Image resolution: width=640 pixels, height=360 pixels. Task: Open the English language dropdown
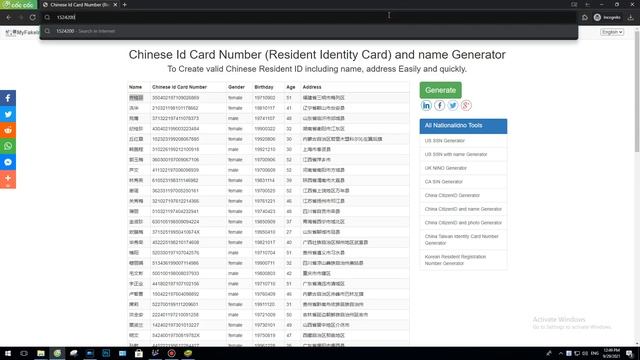click(x=612, y=32)
